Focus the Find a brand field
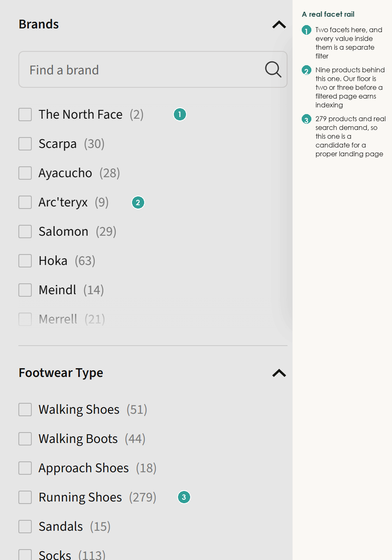Screen dimensions: 392x560 (153, 69)
